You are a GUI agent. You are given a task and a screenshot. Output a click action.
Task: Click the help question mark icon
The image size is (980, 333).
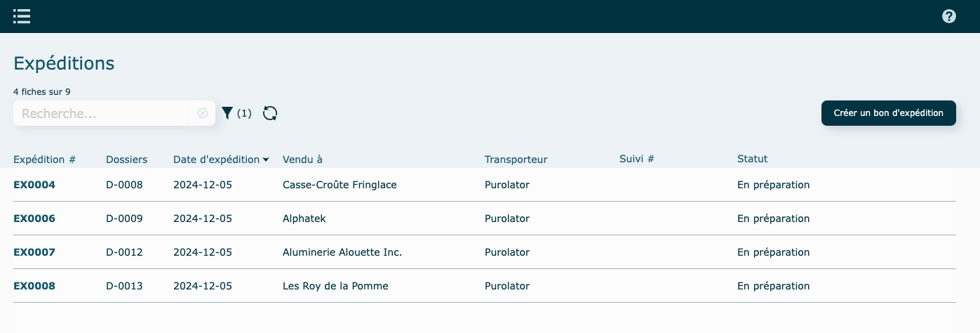coord(949,16)
